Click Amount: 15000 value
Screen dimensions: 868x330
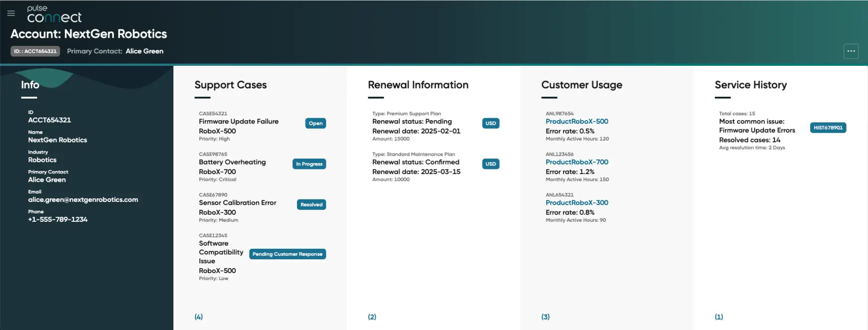(391, 139)
